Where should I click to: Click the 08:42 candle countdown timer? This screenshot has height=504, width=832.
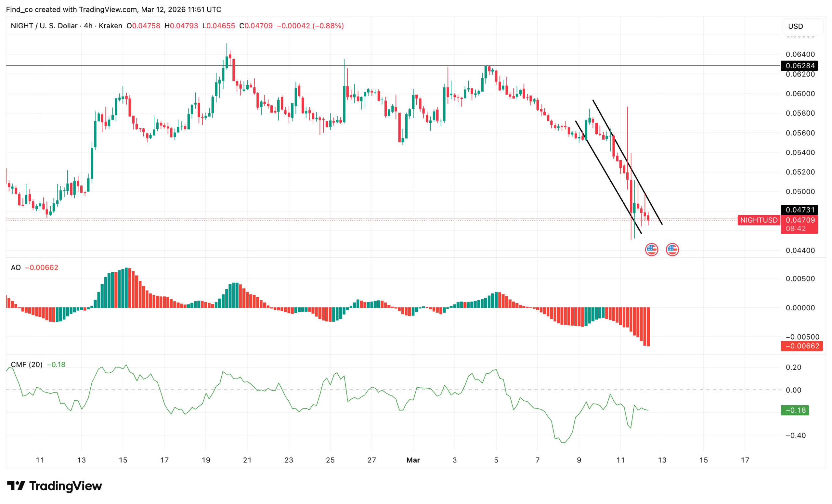[x=796, y=228]
